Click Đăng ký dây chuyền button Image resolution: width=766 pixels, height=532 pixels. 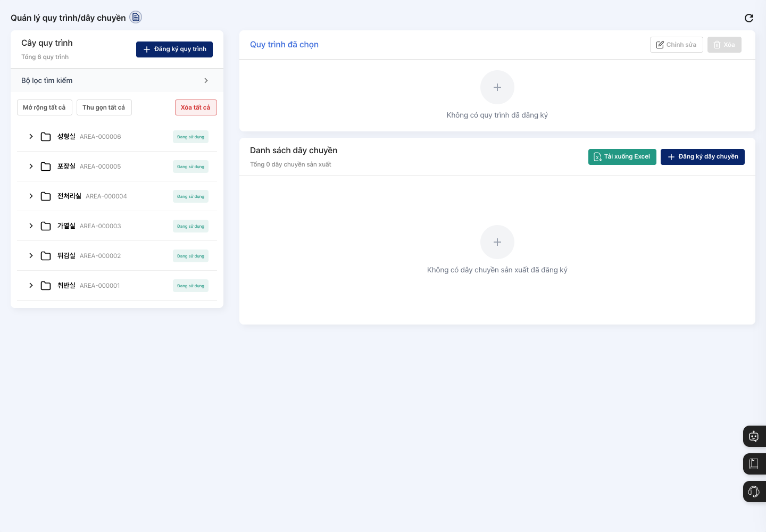pos(703,157)
